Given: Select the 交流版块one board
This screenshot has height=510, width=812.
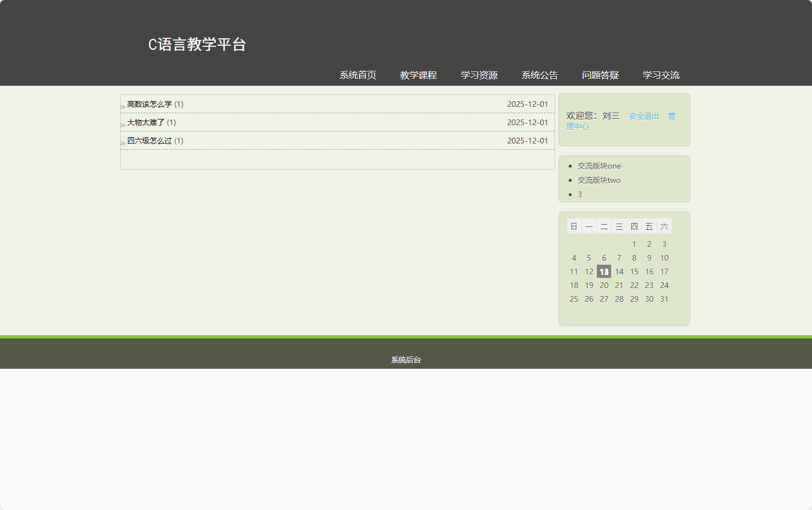Looking at the screenshot, I should pos(599,166).
